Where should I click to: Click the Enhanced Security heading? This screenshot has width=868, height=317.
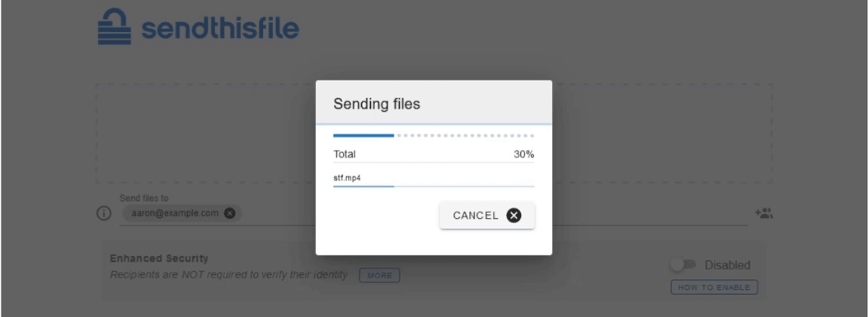pyautogui.click(x=159, y=259)
